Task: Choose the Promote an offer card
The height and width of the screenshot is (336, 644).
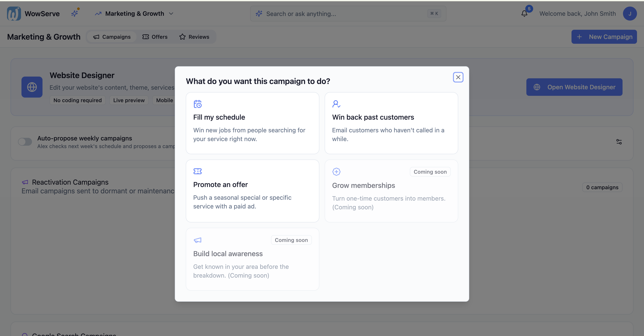Action: 253,191
